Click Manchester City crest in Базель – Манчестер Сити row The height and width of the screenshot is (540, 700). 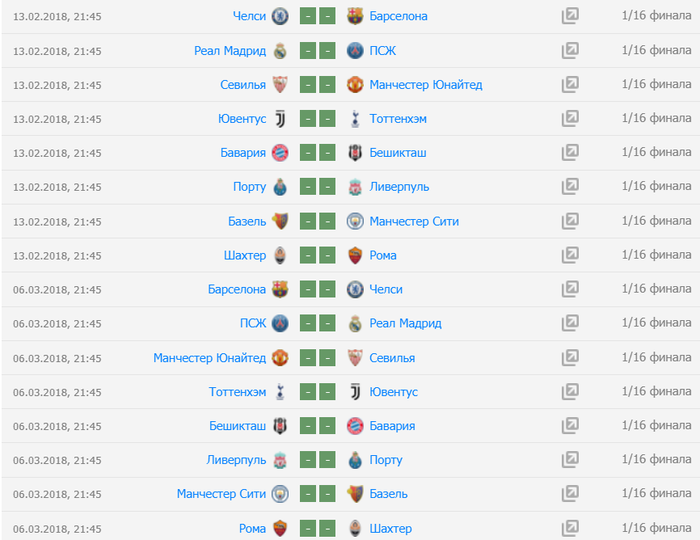(354, 221)
